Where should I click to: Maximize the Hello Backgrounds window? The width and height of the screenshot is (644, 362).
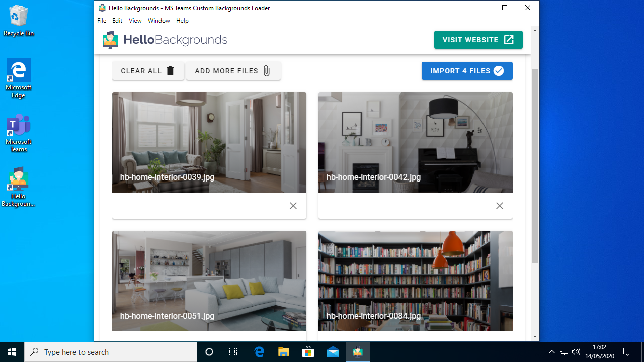pyautogui.click(x=505, y=8)
